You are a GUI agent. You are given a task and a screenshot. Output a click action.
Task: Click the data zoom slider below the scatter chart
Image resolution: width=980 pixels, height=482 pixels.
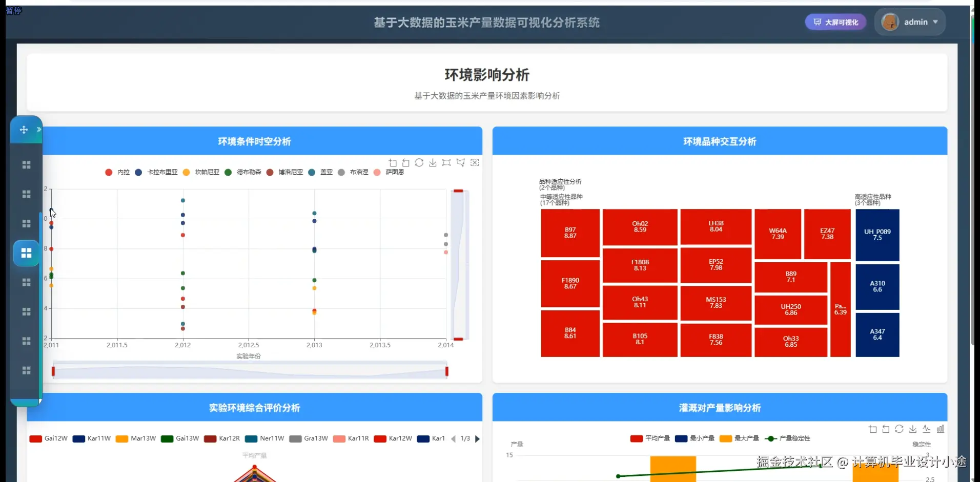coord(250,370)
